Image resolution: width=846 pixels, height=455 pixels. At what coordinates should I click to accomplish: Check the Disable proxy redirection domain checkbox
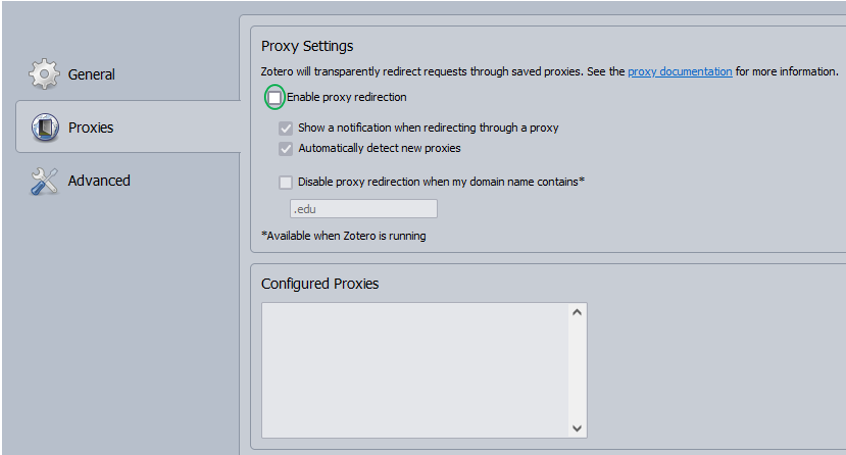click(286, 182)
